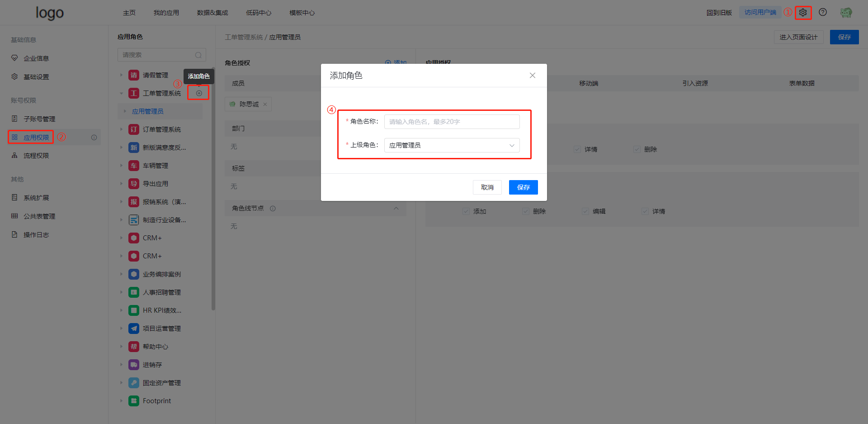
Task: Open the 上级角色 dropdown
Action: pos(452,145)
